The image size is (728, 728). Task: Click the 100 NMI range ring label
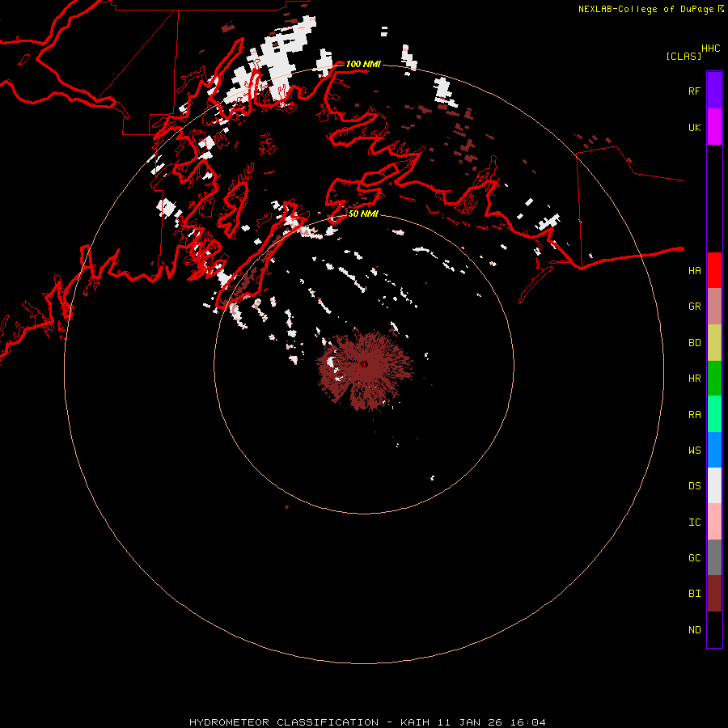[363, 64]
